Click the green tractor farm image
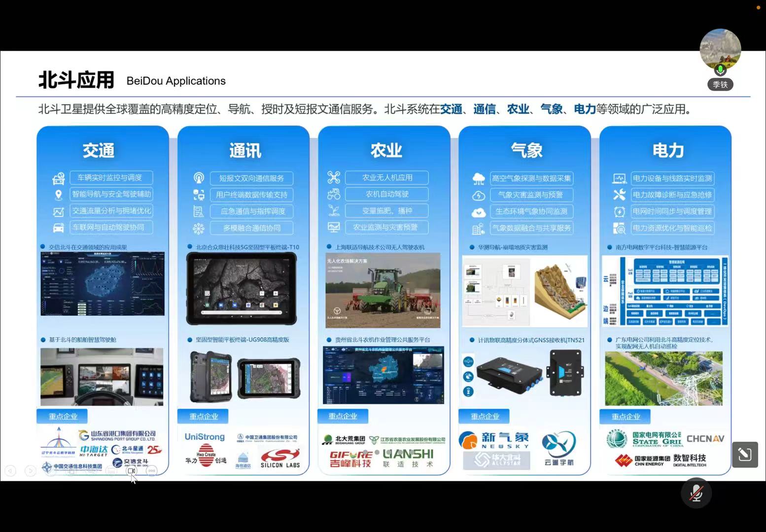The width and height of the screenshot is (766, 532). [x=383, y=290]
